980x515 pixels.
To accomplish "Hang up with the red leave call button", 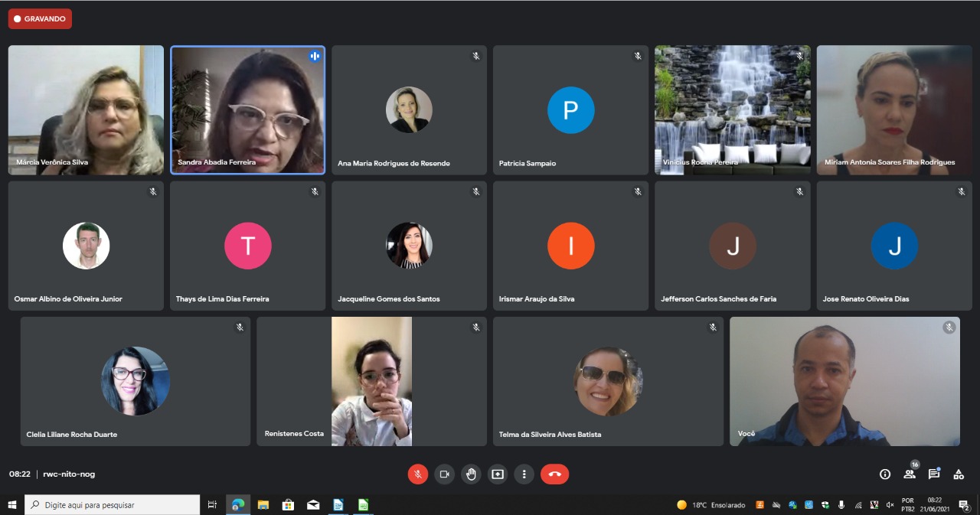I will [x=554, y=474].
